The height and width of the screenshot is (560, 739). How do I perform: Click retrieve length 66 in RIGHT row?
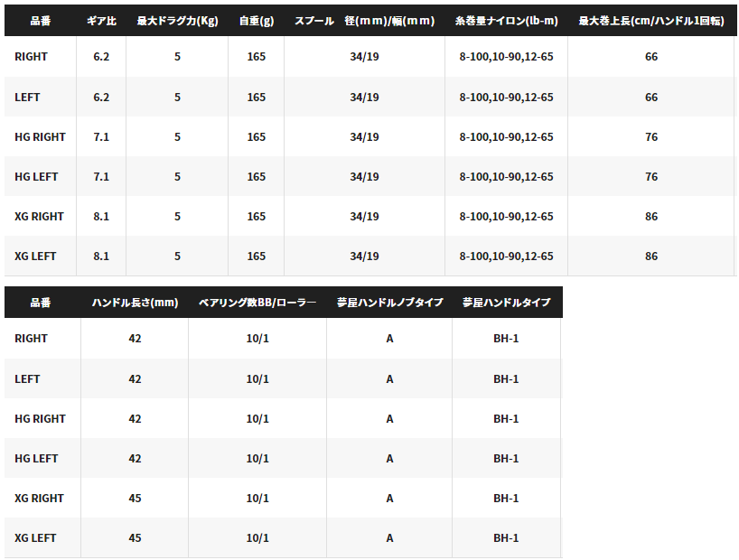[x=651, y=57]
